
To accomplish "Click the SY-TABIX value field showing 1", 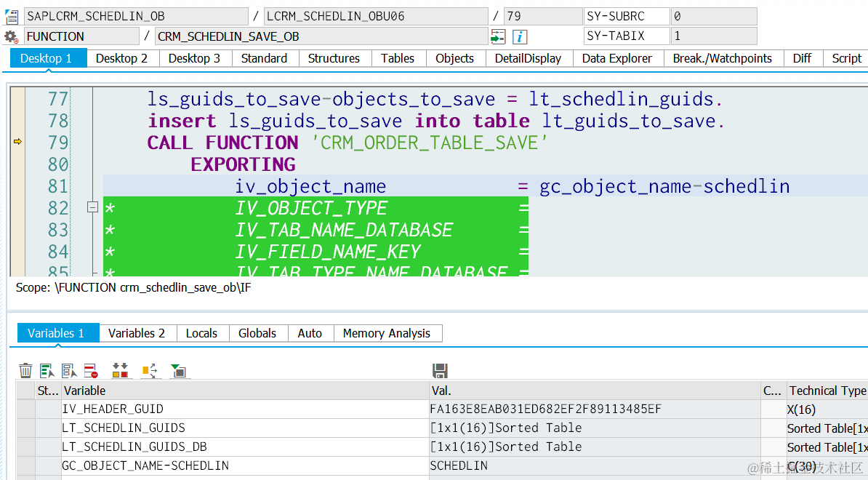I will click(714, 36).
